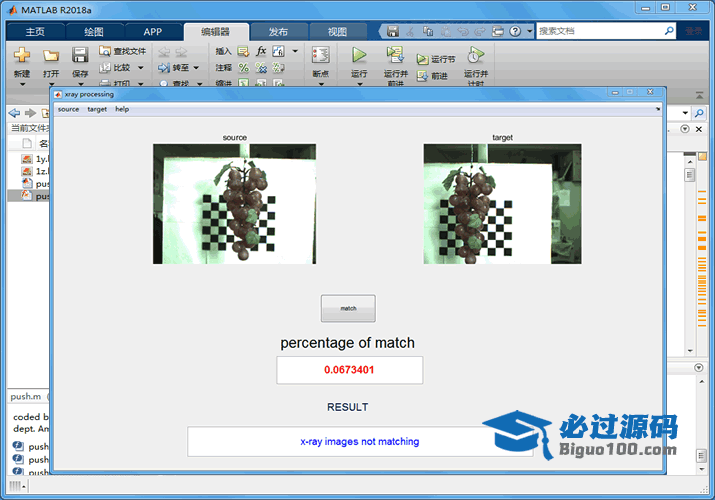Expand the 转至 dropdown arrow

(x=196, y=68)
